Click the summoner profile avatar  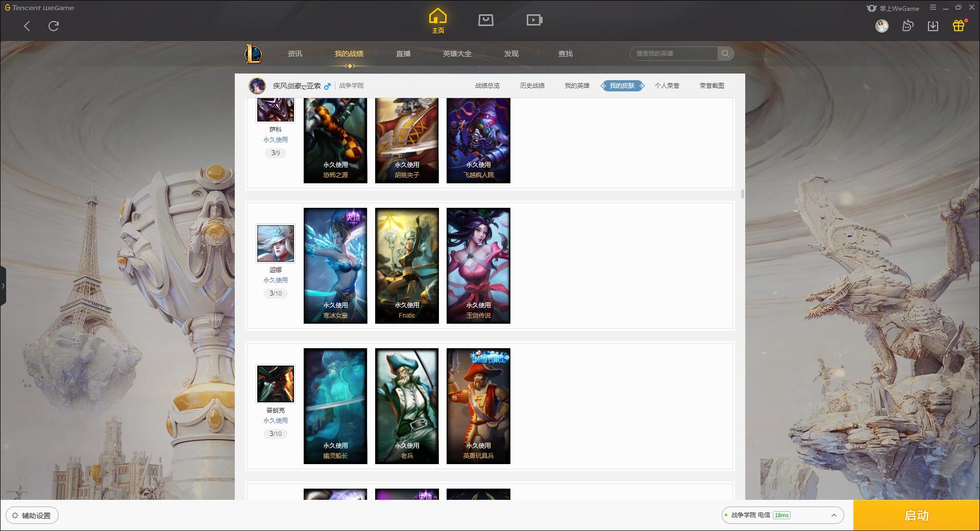257,86
